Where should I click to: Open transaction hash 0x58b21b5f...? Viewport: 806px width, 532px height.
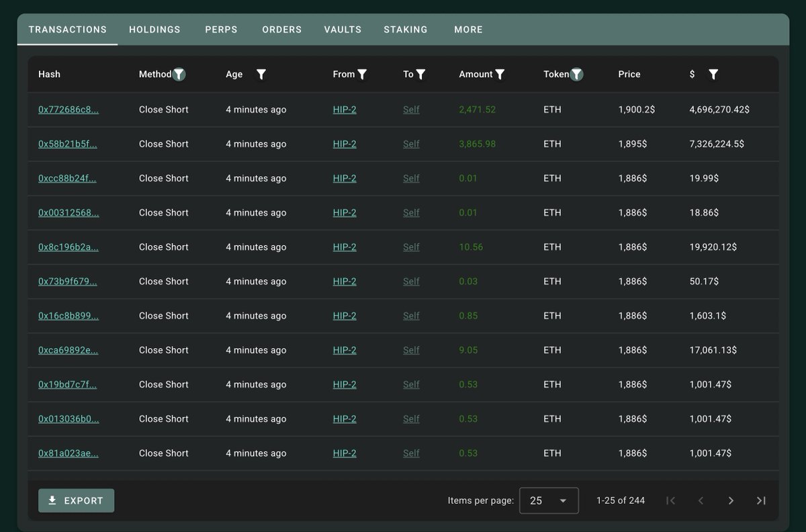tap(68, 144)
